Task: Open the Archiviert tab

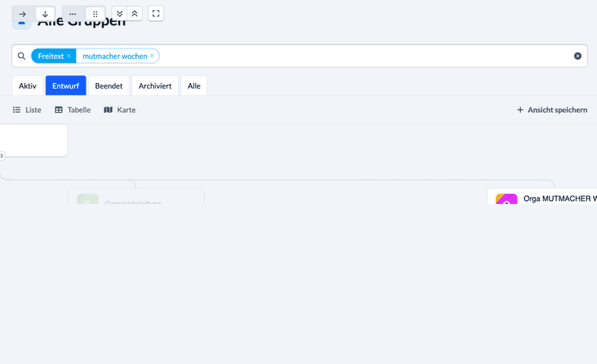Action: (155, 86)
